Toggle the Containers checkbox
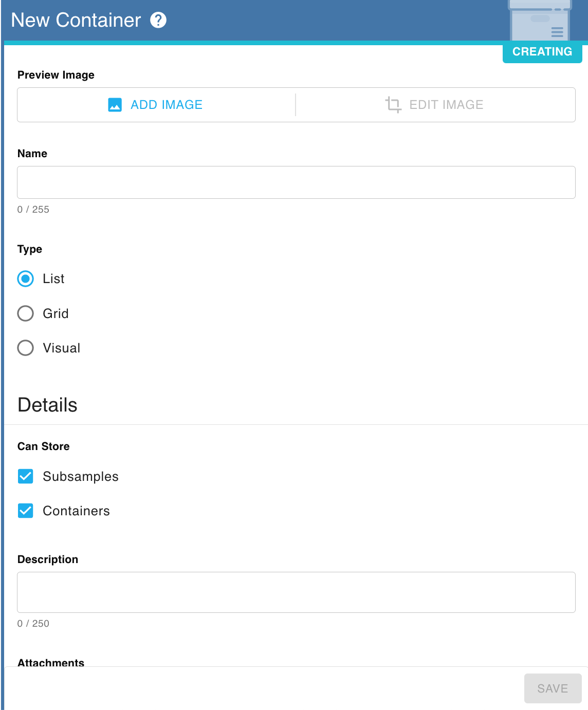 (x=26, y=511)
